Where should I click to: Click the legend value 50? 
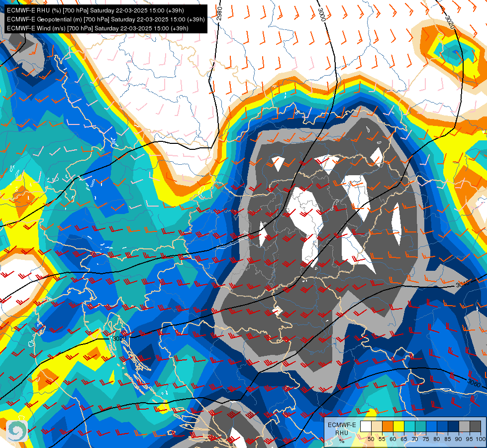(x=371, y=440)
